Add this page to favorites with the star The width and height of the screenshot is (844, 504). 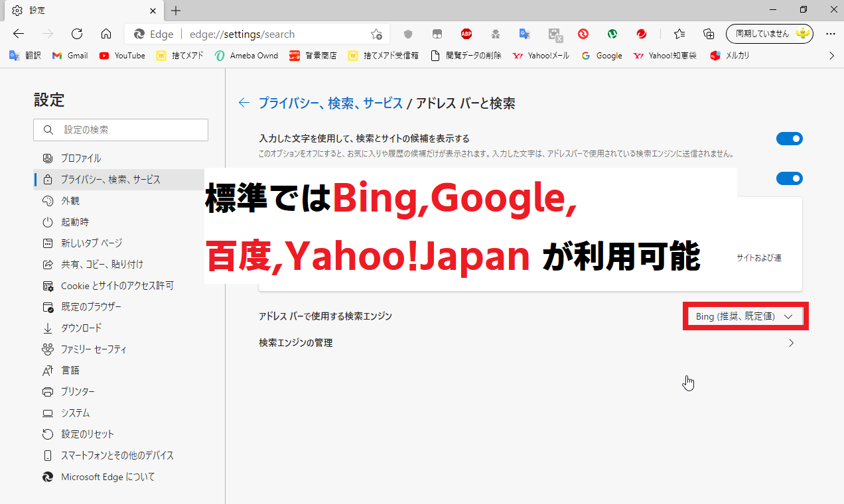[x=376, y=34]
